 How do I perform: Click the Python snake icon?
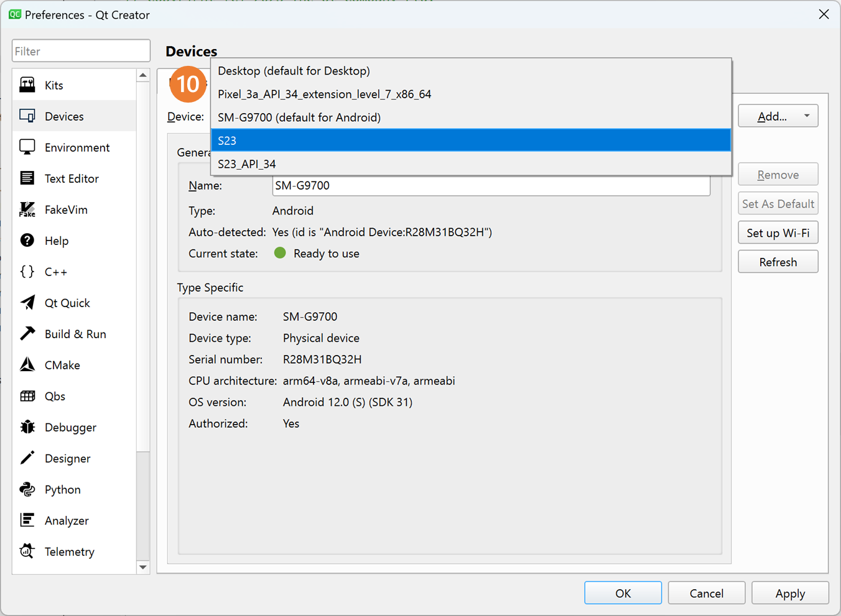pyautogui.click(x=27, y=489)
